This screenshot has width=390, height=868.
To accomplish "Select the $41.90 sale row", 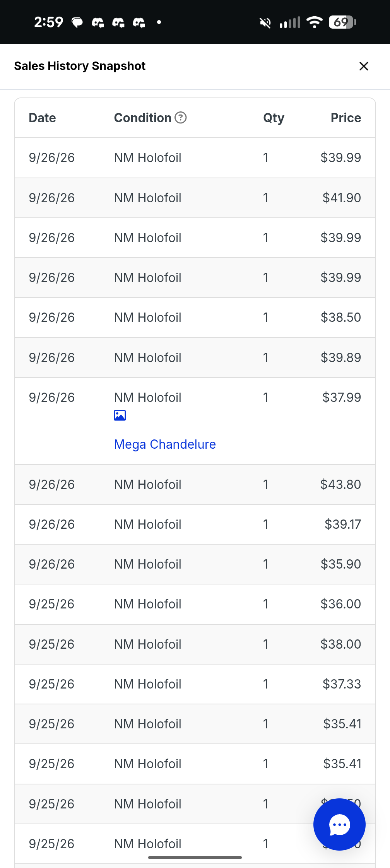I will 195,198.
